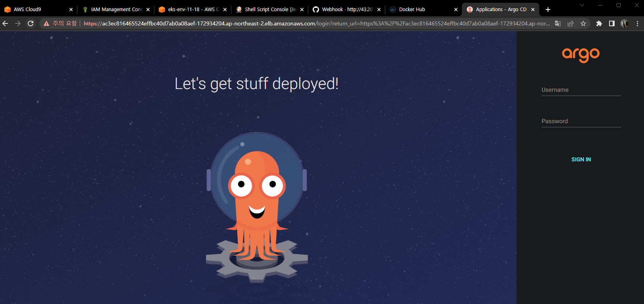This screenshot has width=644, height=304.
Task: Bookmark this page with the star icon
Action: pos(583,23)
